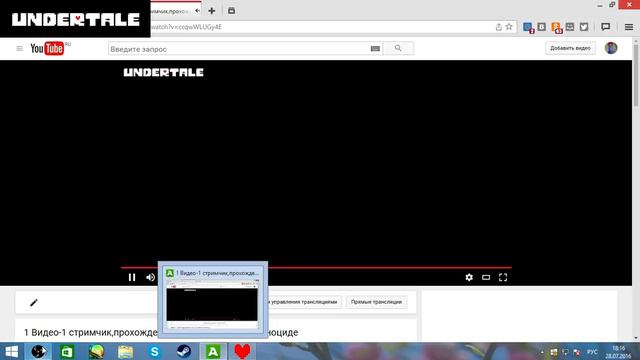This screenshot has height=360, width=640.
Task: Open the Twitter extension icon
Action: tap(584, 27)
